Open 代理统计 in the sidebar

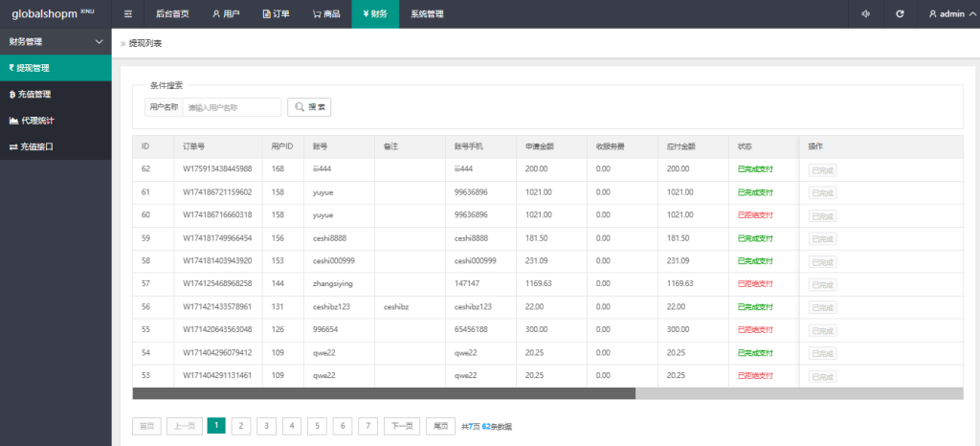click(x=33, y=121)
